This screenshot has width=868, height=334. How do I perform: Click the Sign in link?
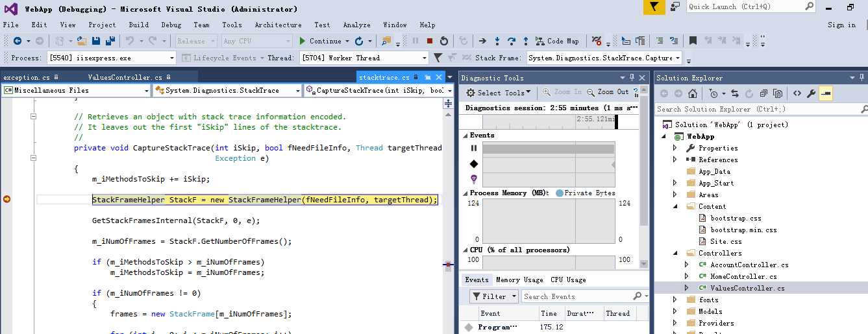[x=841, y=25]
